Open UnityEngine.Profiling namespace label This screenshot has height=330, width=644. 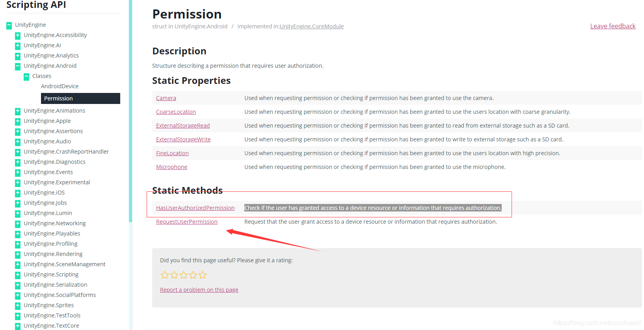coord(50,244)
